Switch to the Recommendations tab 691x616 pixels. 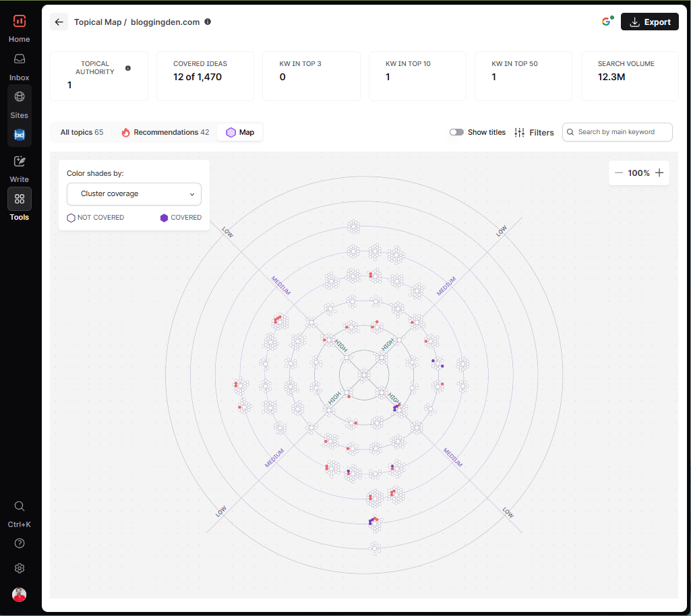tap(165, 132)
